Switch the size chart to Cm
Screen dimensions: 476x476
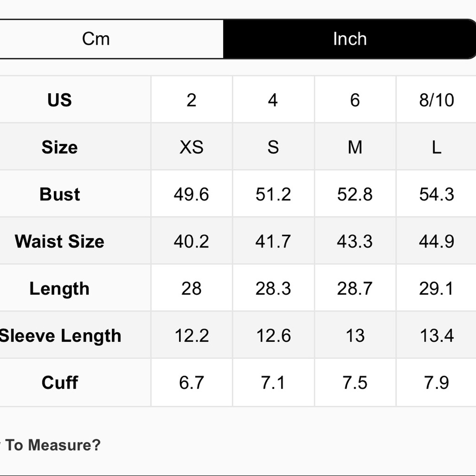tap(96, 39)
